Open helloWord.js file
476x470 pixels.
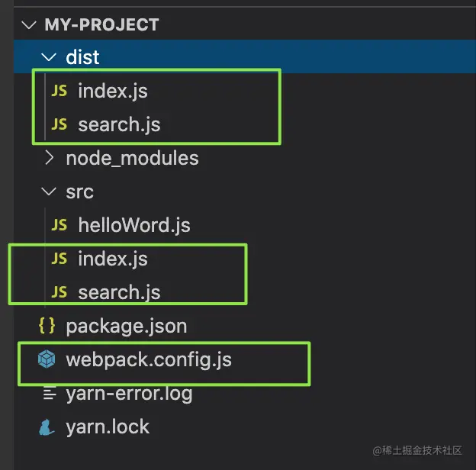point(133,225)
